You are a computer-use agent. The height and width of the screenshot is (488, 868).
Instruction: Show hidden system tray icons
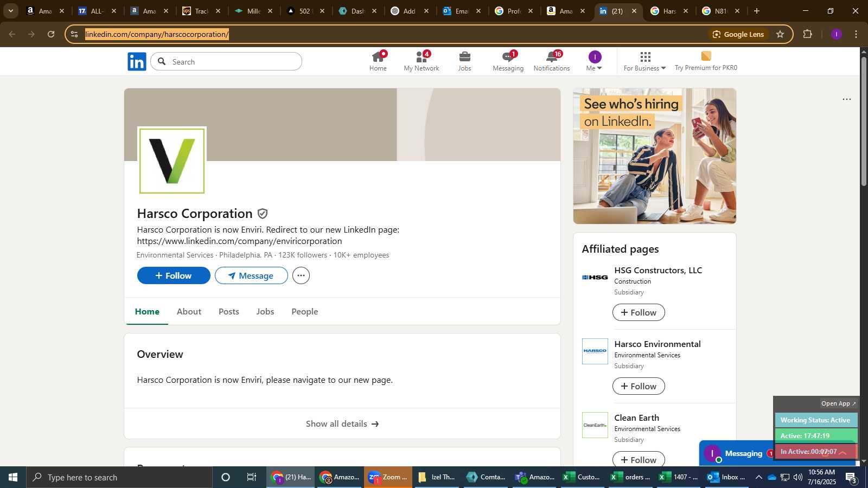pos(758,477)
